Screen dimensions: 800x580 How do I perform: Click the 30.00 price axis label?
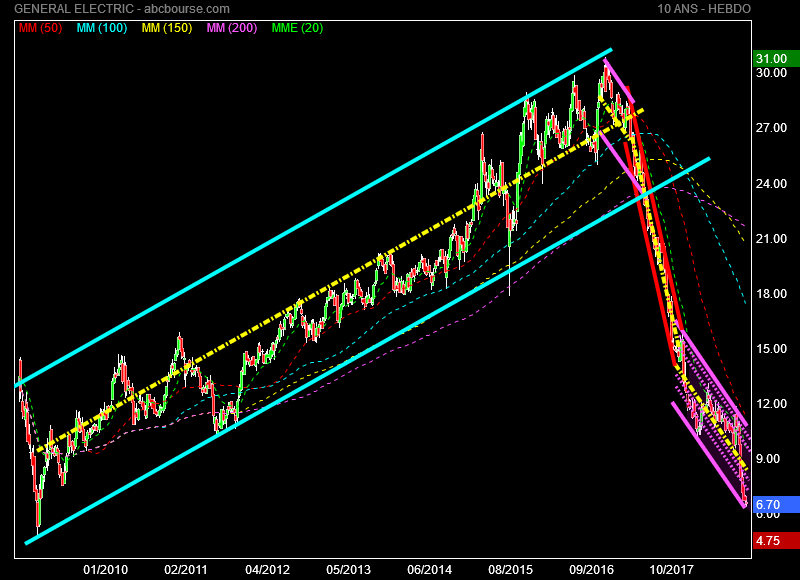point(771,72)
